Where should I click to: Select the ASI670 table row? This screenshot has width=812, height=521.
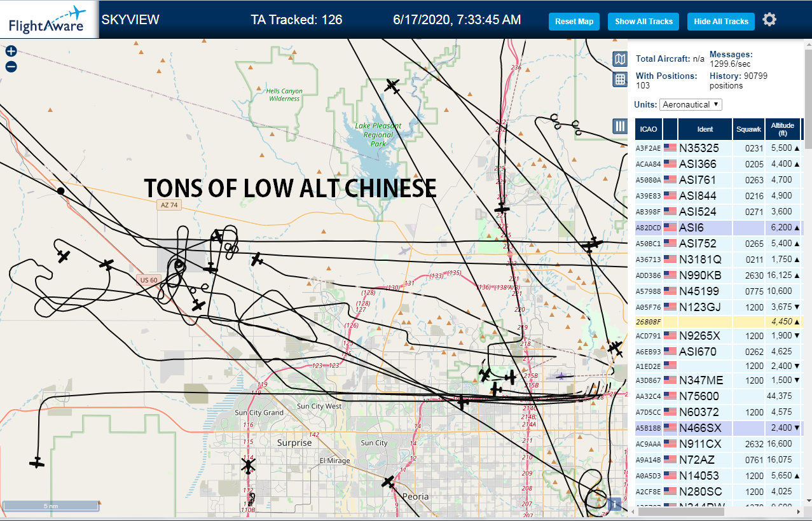point(719,351)
